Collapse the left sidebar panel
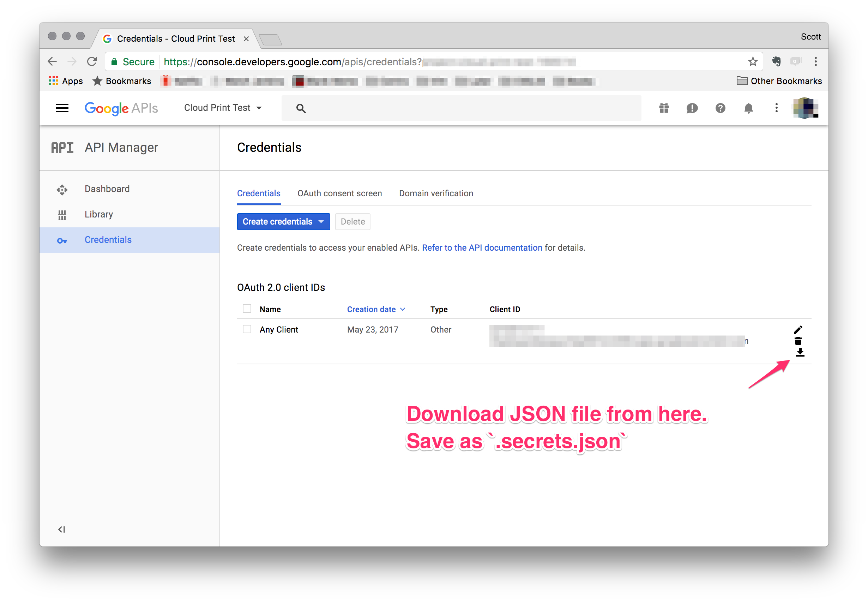This screenshot has height=603, width=868. pos(61,529)
